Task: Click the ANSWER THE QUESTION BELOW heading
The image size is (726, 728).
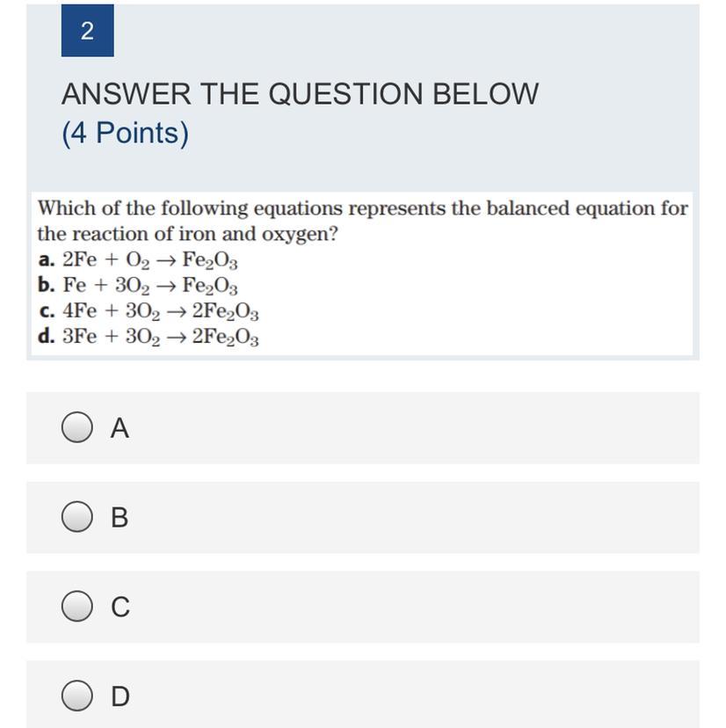Action: pos(300,94)
